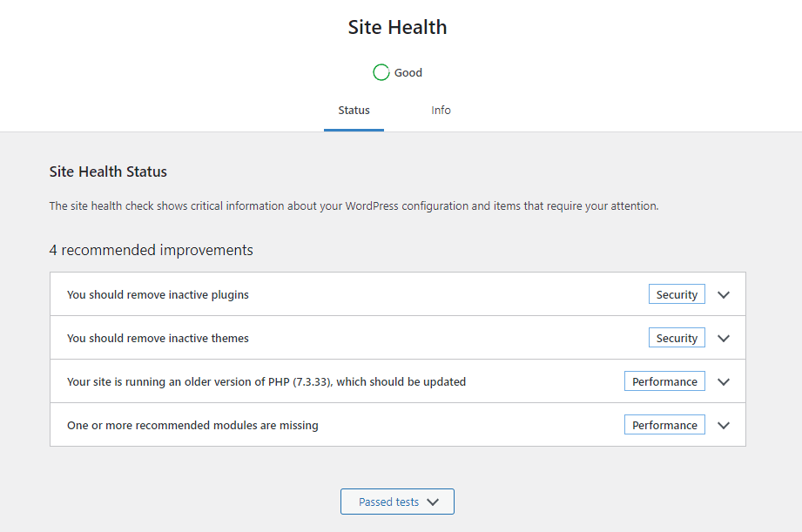Expand the inactive themes row chevron
This screenshot has width=802, height=532.
point(723,339)
